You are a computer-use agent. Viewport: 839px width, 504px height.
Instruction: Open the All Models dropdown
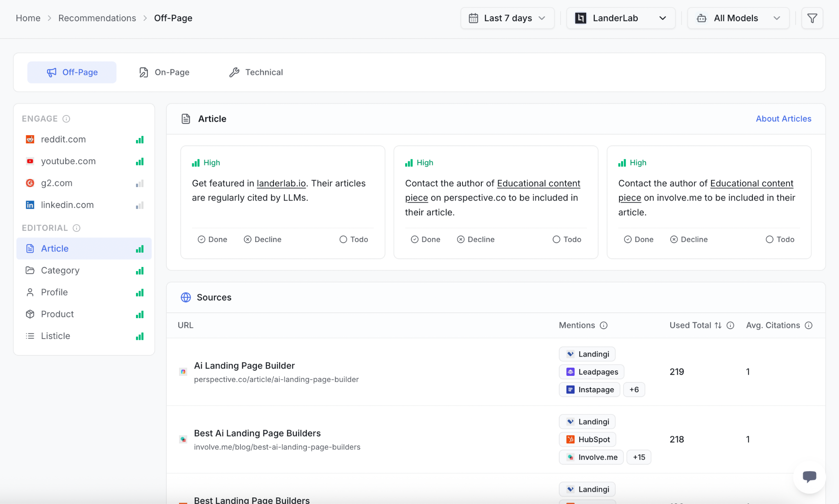click(738, 18)
